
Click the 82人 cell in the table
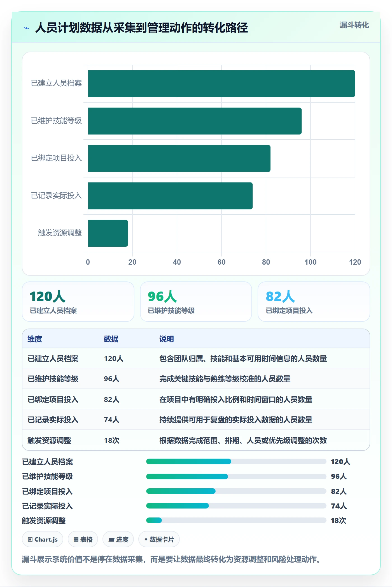coord(112,399)
